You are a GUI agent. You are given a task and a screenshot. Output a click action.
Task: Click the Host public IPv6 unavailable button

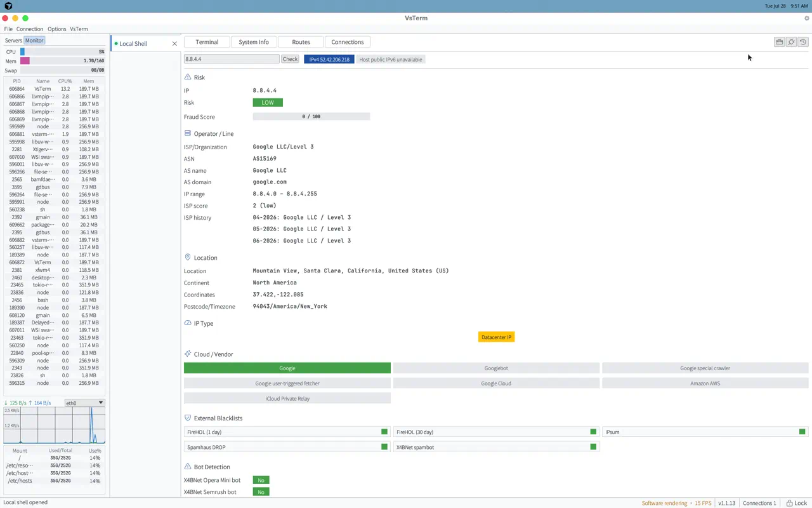pyautogui.click(x=391, y=60)
